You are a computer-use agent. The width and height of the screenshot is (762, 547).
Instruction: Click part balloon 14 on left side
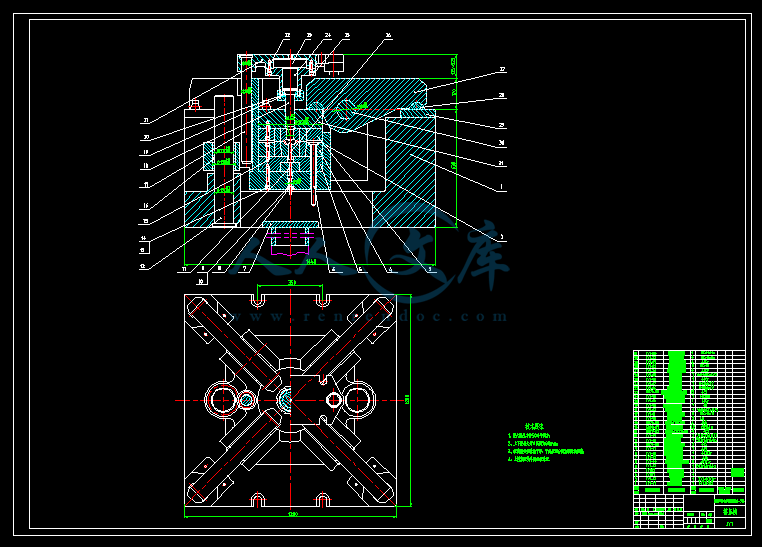coord(143,238)
